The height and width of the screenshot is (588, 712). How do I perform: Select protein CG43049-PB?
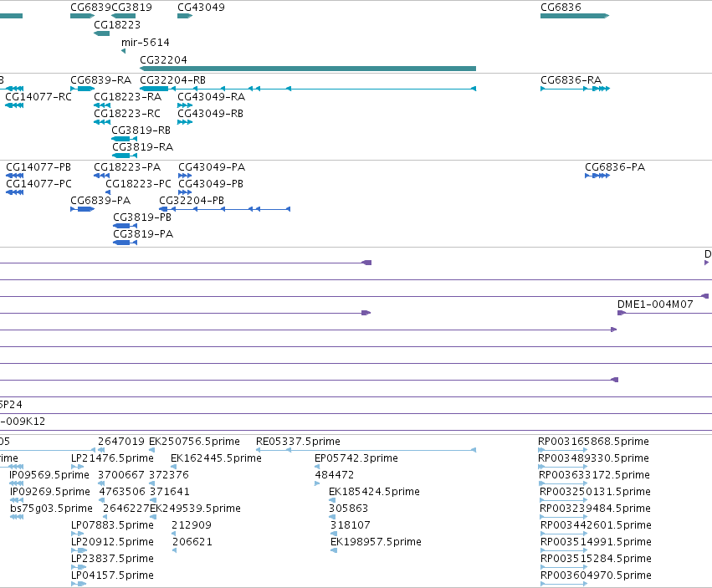point(185,192)
